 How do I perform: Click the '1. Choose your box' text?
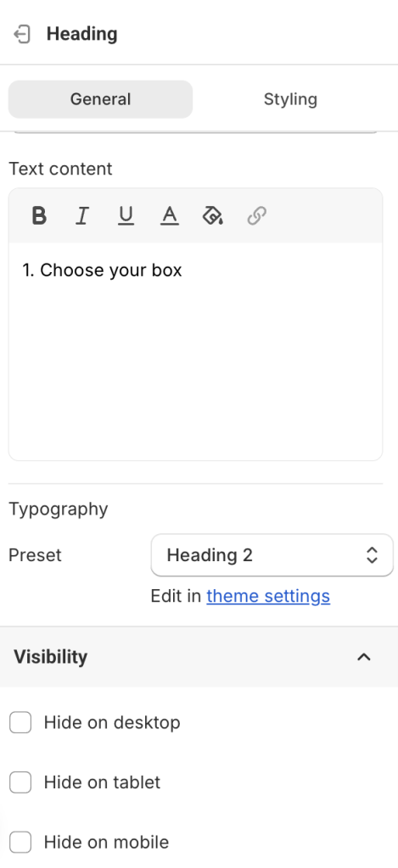[102, 270]
